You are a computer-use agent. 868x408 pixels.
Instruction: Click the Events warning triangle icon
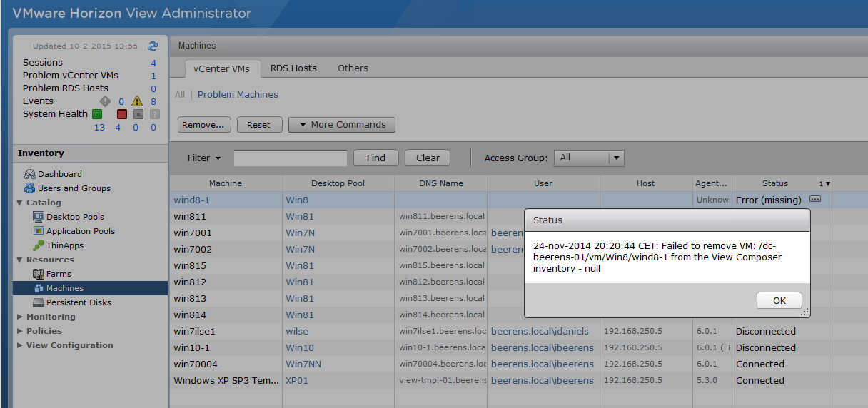[x=137, y=101]
